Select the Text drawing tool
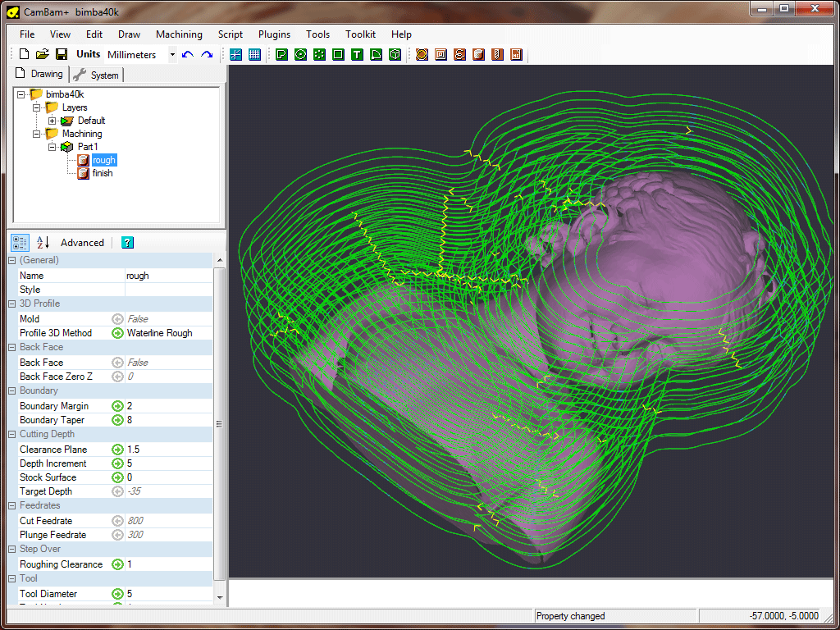Viewport: 840px width, 630px height. [357, 54]
